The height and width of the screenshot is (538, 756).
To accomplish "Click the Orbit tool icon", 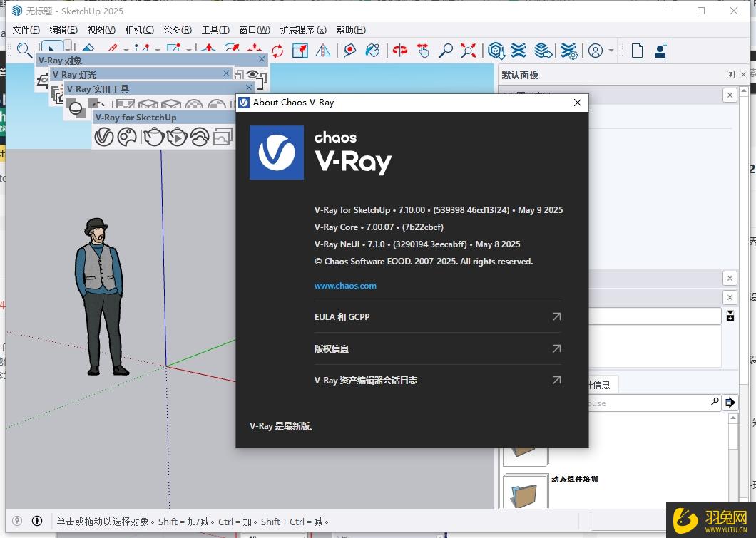I will coord(400,51).
